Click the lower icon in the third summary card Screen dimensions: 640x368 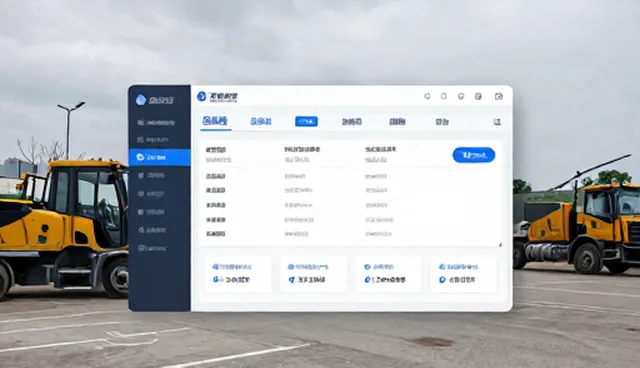click(367, 279)
